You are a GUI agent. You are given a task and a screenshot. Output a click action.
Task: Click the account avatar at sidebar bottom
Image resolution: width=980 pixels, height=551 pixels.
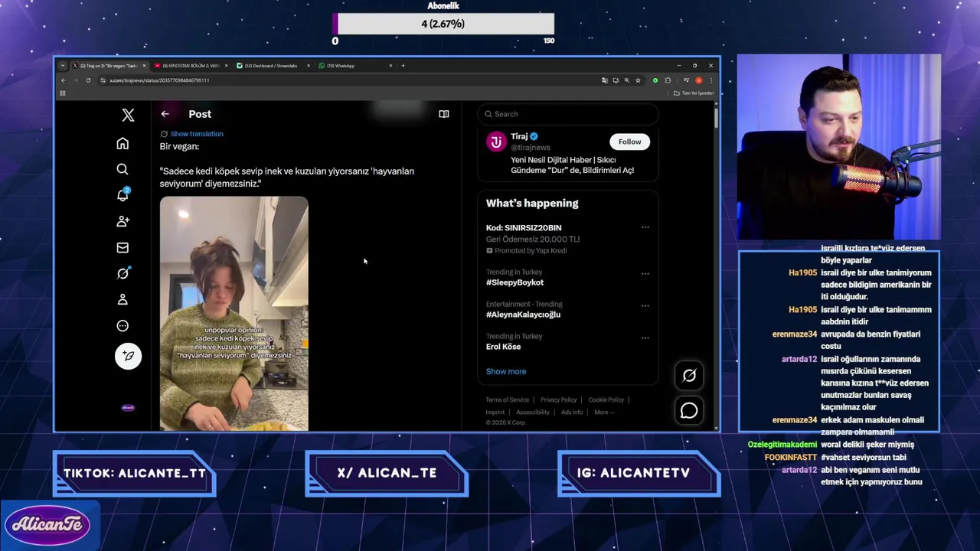tap(128, 407)
